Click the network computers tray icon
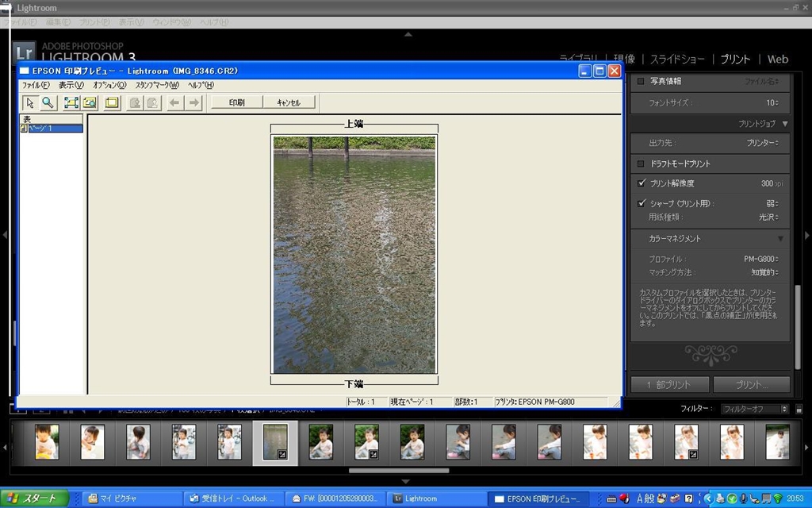 tap(766, 498)
